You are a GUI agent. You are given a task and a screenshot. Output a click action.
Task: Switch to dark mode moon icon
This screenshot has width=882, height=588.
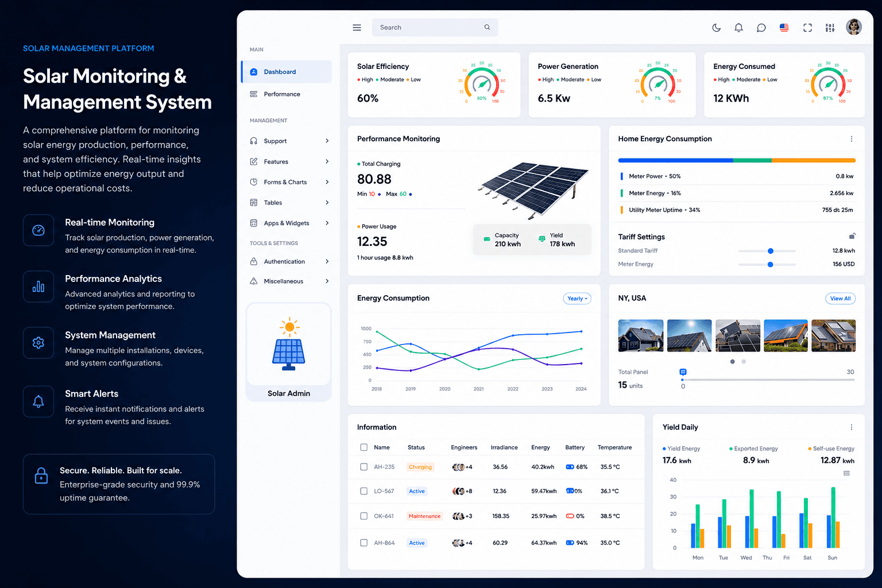tap(716, 28)
